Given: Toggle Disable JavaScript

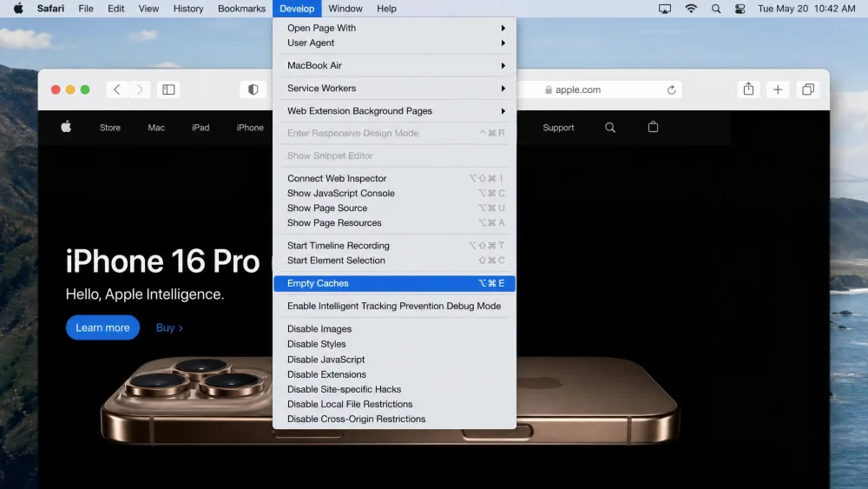Looking at the screenshot, I should 395,360.
